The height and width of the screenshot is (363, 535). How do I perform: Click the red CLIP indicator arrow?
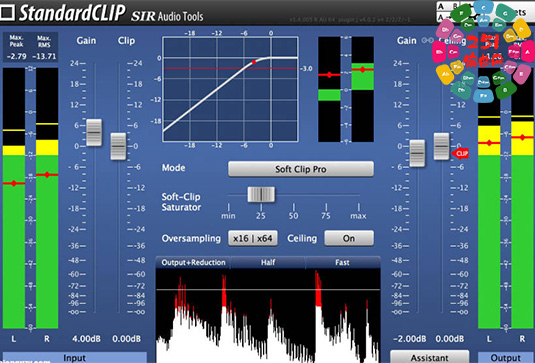coord(460,154)
